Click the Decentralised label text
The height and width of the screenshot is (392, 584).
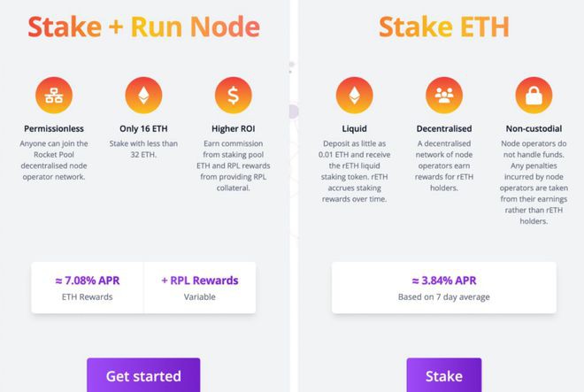pyautogui.click(x=444, y=128)
